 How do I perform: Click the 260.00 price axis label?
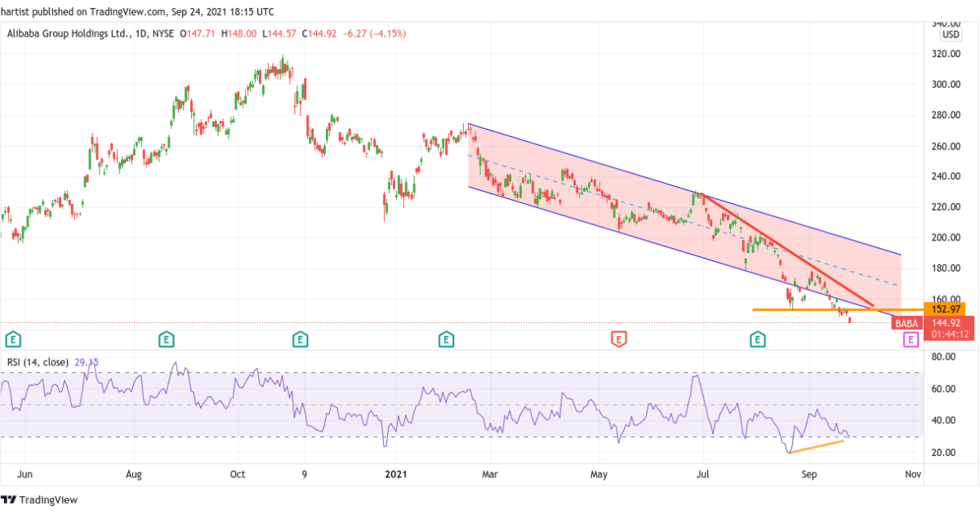(945, 147)
